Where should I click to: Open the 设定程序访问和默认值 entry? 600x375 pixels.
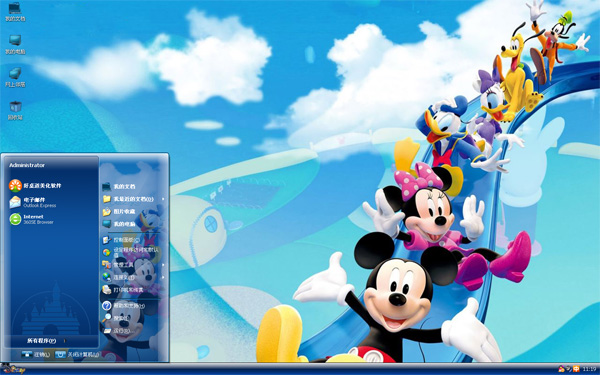(x=131, y=252)
